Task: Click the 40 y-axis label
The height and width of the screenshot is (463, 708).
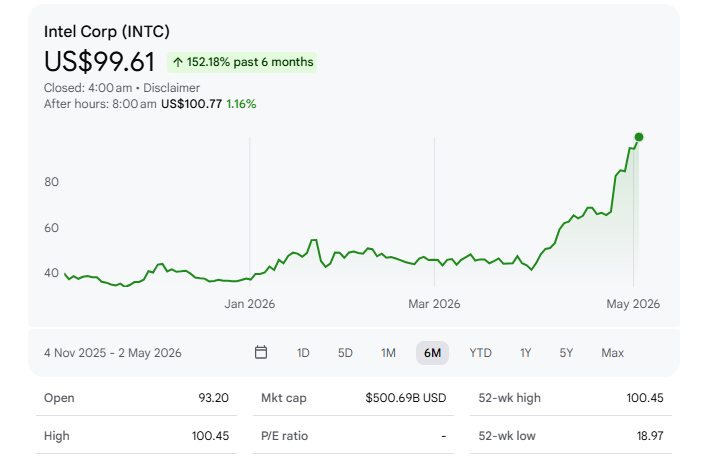Action: coord(51,273)
